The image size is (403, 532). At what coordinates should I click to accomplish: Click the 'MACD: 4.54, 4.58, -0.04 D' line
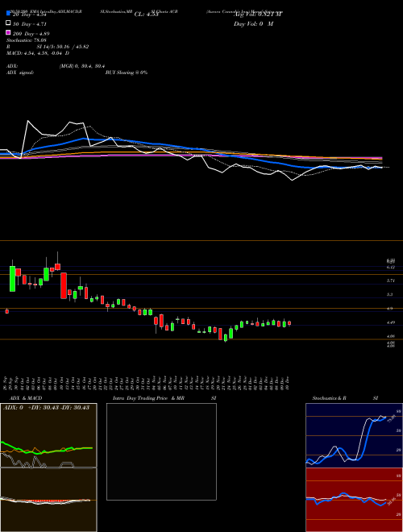38,53
